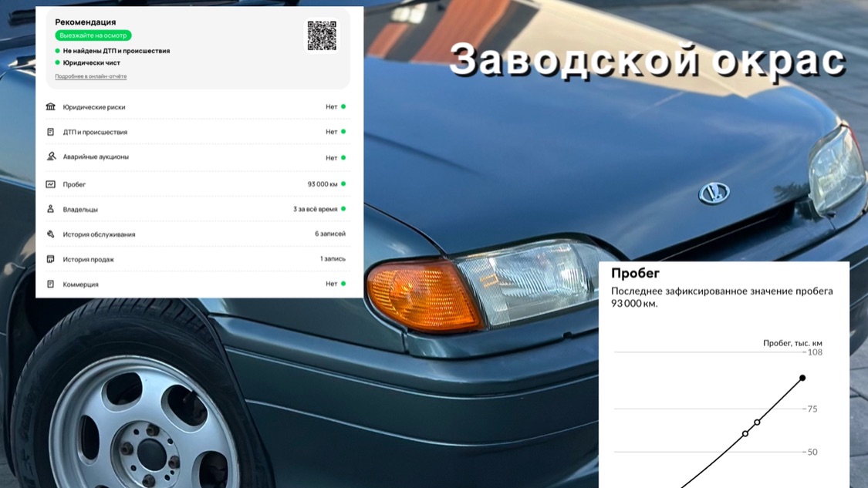Click the lowest hollow point on mileage graph

745,434
